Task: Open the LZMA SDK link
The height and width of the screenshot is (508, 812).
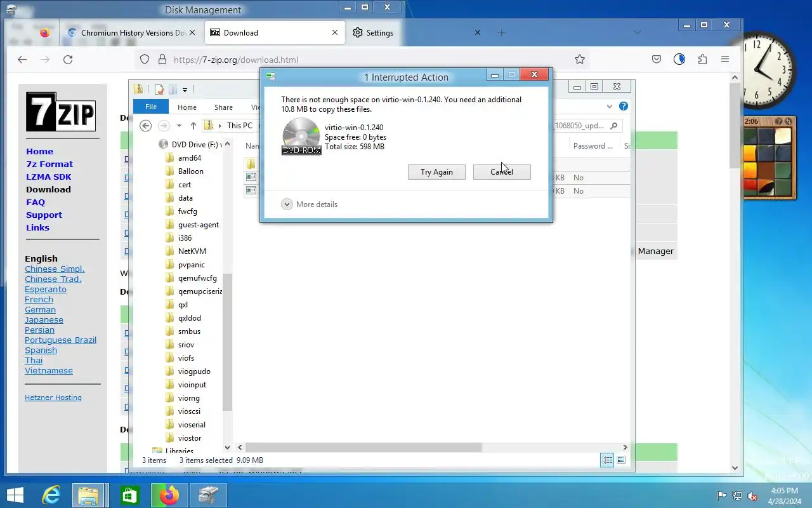Action: pos(49,177)
